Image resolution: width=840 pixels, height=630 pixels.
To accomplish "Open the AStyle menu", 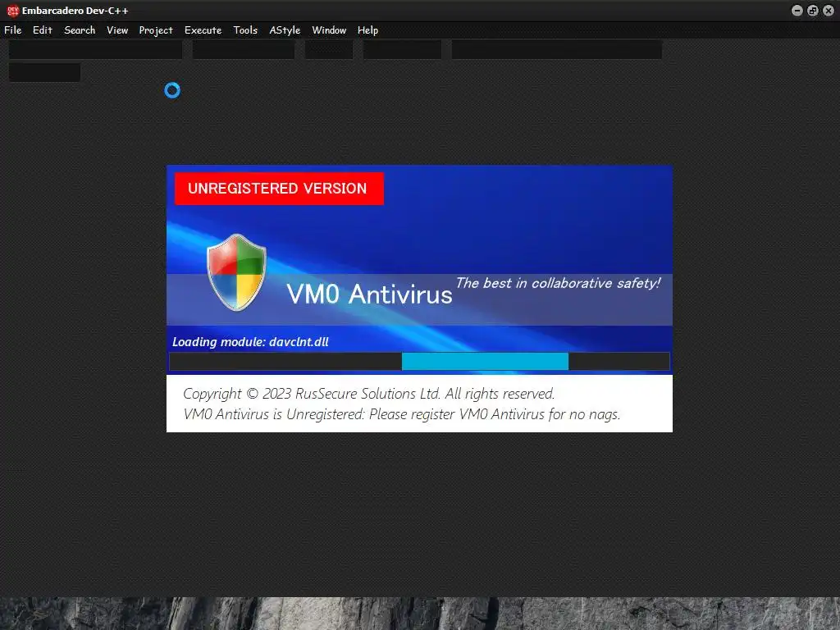I will click(285, 30).
